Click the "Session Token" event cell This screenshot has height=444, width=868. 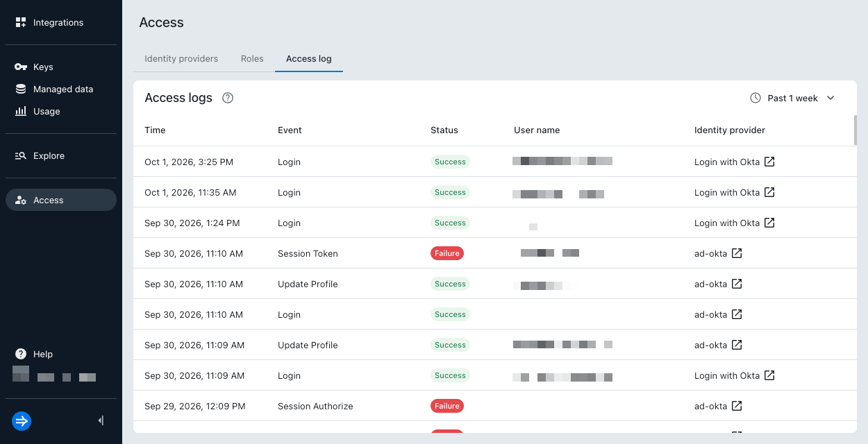pos(308,253)
